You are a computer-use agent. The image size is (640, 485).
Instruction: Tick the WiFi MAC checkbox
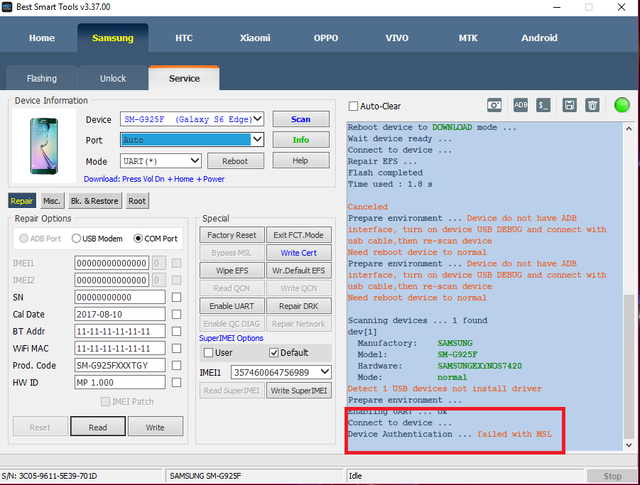click(x=176, y=348)
